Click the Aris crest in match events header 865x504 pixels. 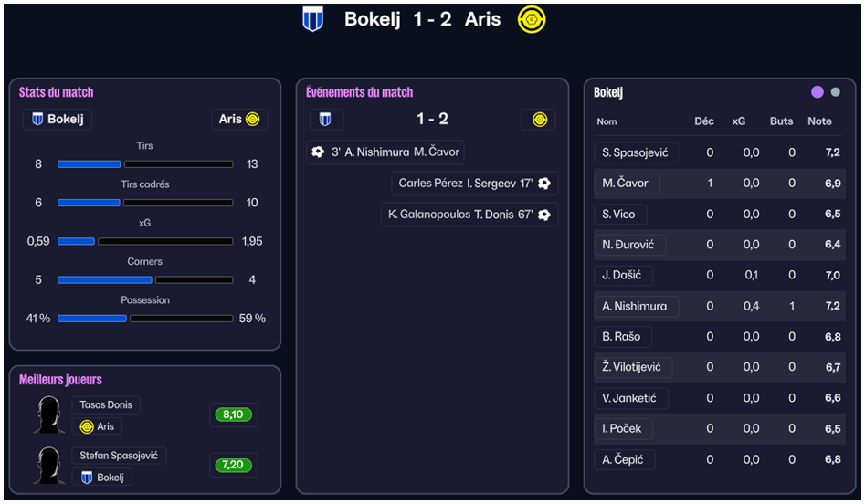point(539,120)
